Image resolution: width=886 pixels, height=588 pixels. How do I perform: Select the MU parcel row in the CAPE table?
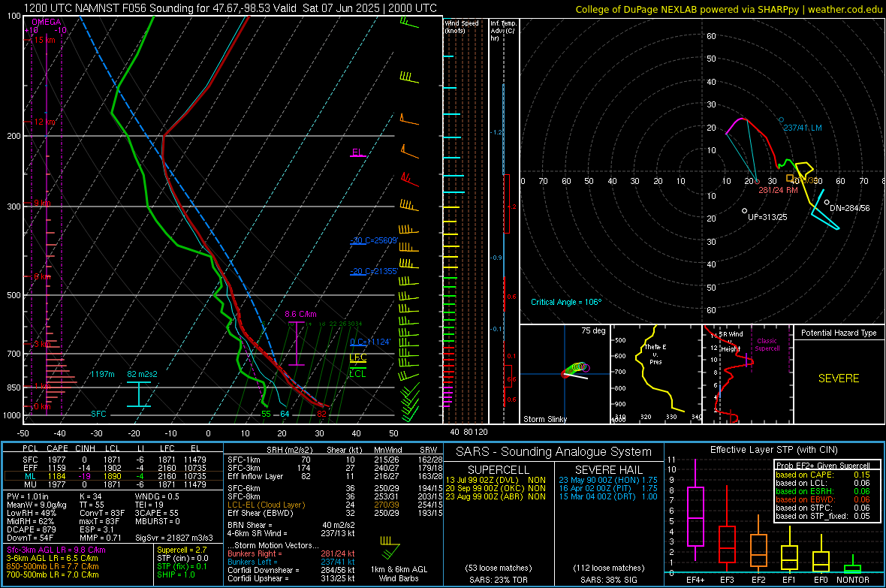[x=113, y=484]
